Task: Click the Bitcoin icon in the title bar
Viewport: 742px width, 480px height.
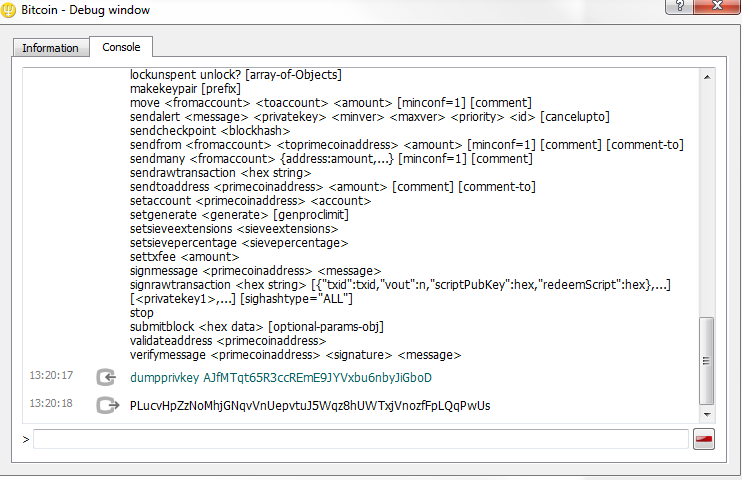Action: [9, 9]
